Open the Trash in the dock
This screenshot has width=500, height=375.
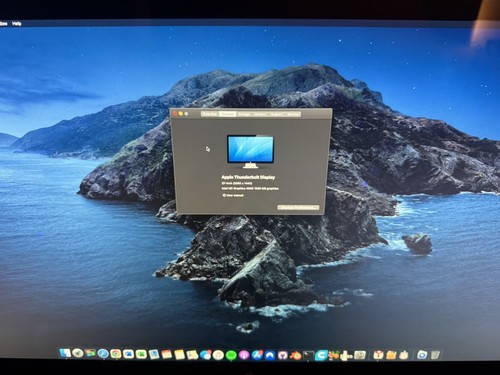[x=435, y=355]
